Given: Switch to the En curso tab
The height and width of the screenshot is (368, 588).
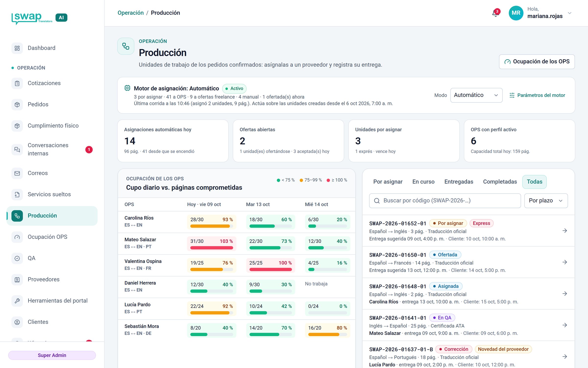Looking at the screenshot, I should tap(423, 182).
